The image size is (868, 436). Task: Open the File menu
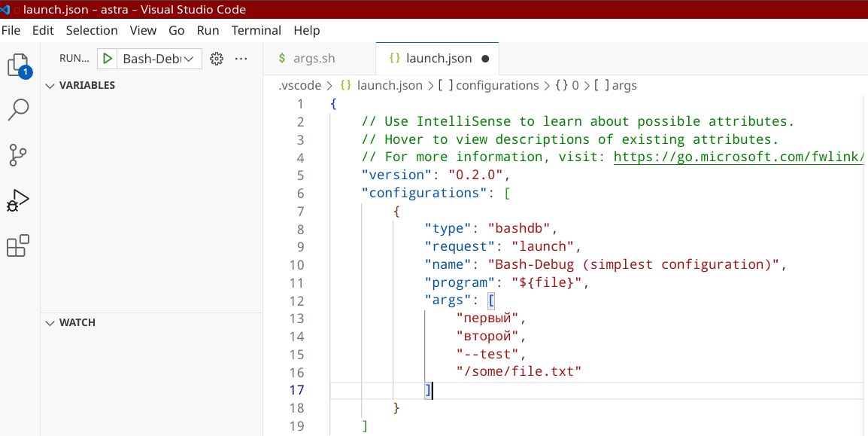point(11,30)
